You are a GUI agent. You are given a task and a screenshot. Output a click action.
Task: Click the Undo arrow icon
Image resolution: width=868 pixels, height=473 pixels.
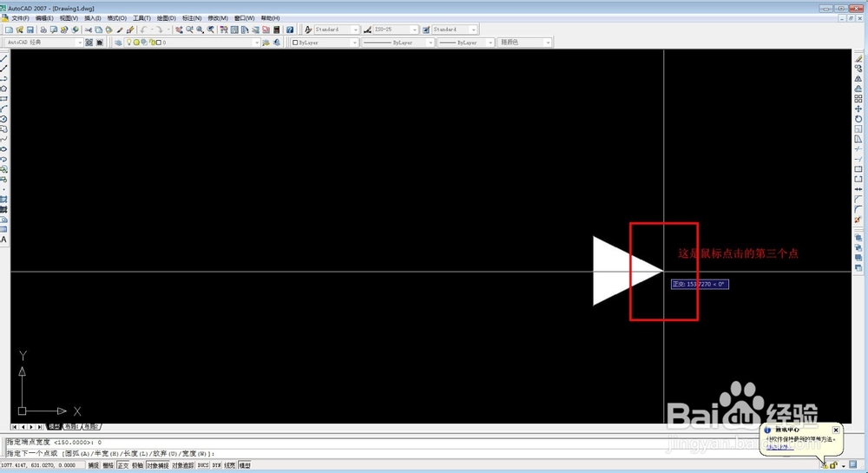click(x=143, y=30)
